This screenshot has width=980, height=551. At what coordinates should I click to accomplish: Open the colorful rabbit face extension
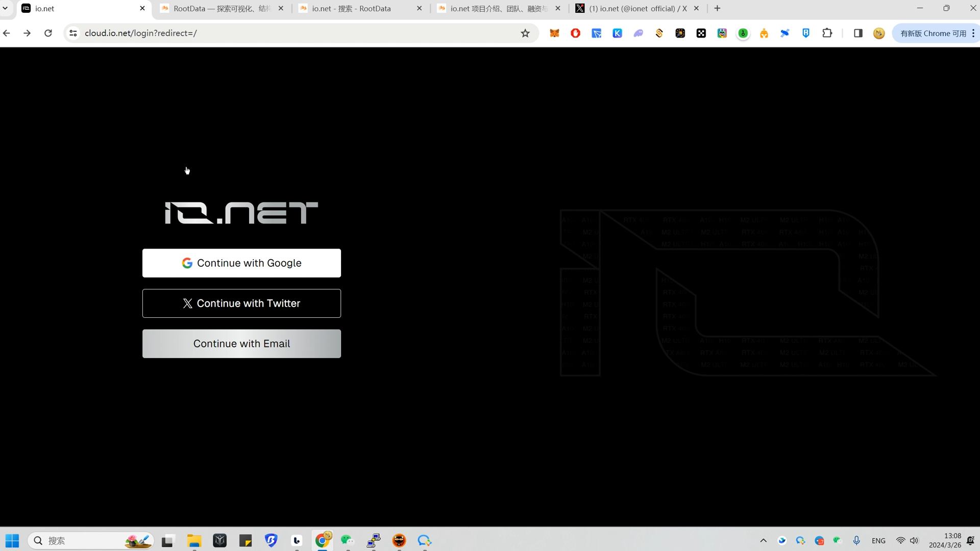click(722, 33)
